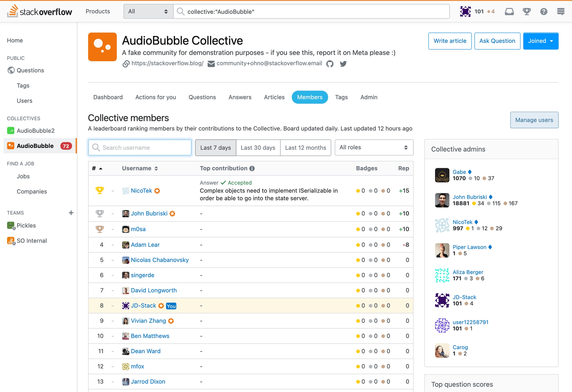Viewport: 572px width, 392px height.
Task: Open the All search scope dropdown
Action: [x=148, y=11]
